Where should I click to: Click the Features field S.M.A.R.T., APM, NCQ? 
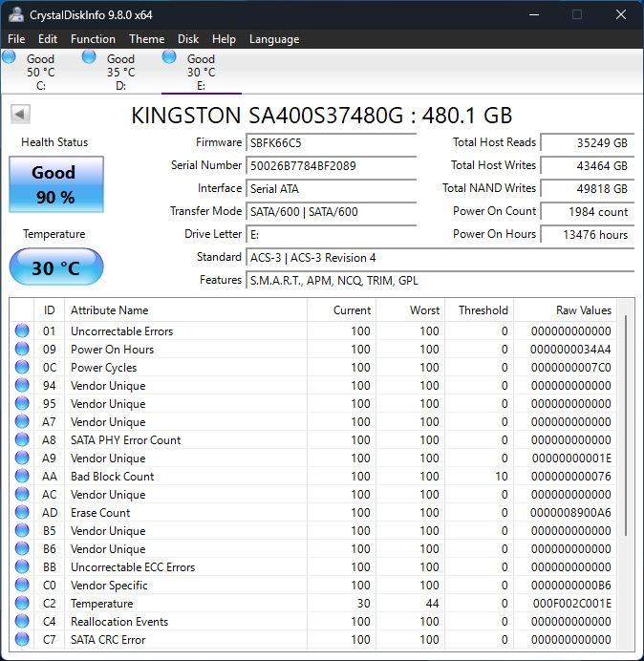click(440, 280)
